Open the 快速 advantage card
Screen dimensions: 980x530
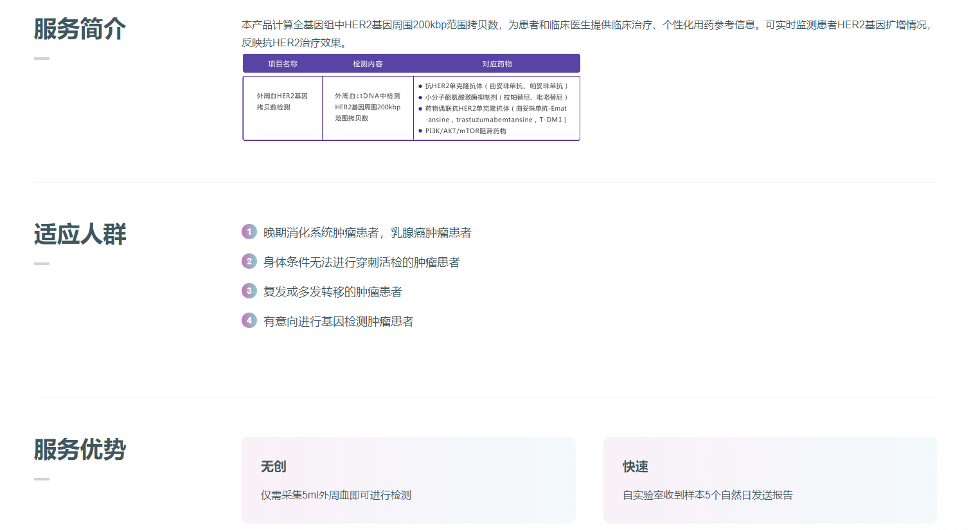coord(769,480)
